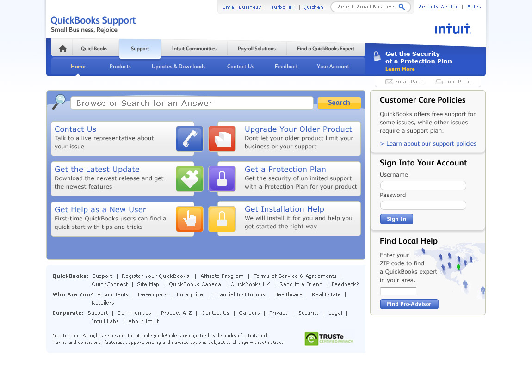Click the yellow padlock Installation Help icon

coord(222,219)
